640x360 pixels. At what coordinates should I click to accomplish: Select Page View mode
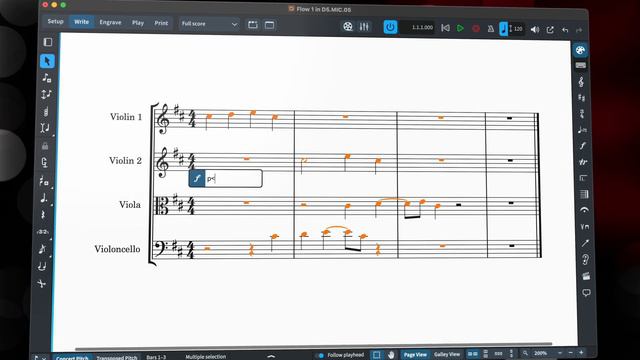(x=415, y=354)
